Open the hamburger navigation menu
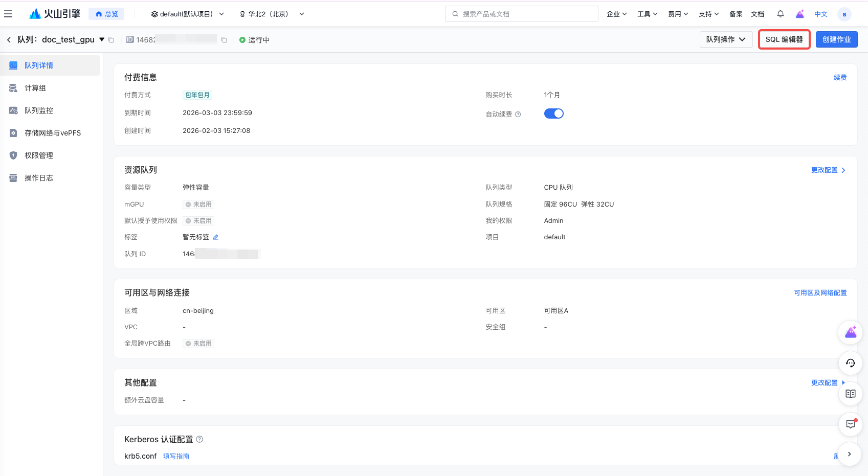The width and height of the screenshot is (868, 476). (x=8, y=14)
